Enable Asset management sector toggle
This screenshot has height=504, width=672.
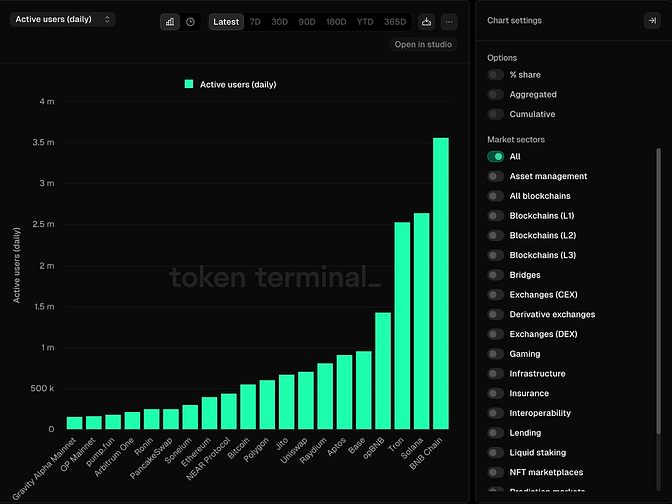click(x=495, y=176)
